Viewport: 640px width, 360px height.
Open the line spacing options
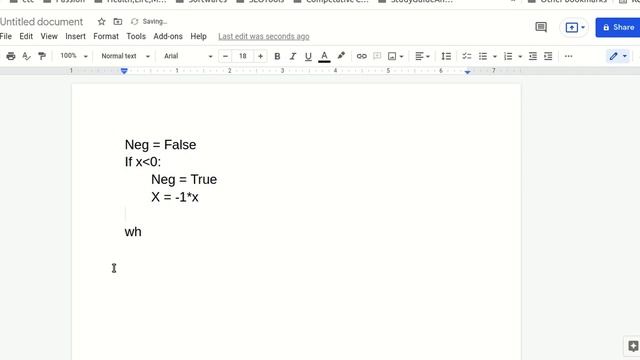447,56
